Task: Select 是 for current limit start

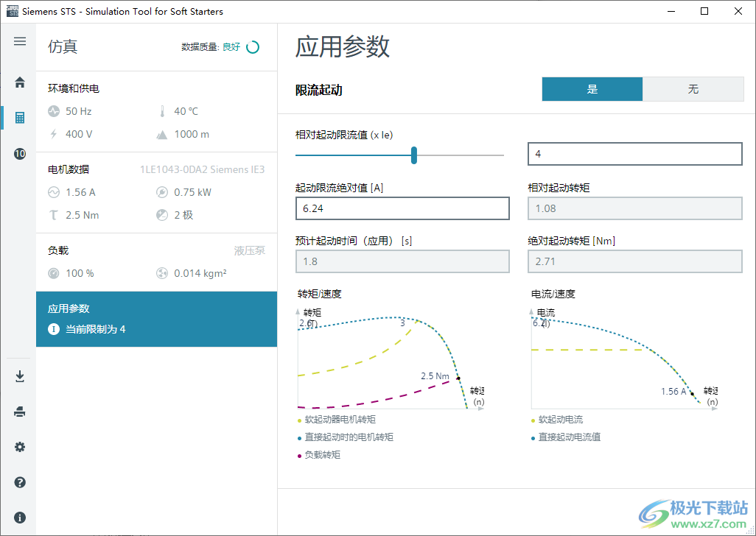Action: coord(592,89)
